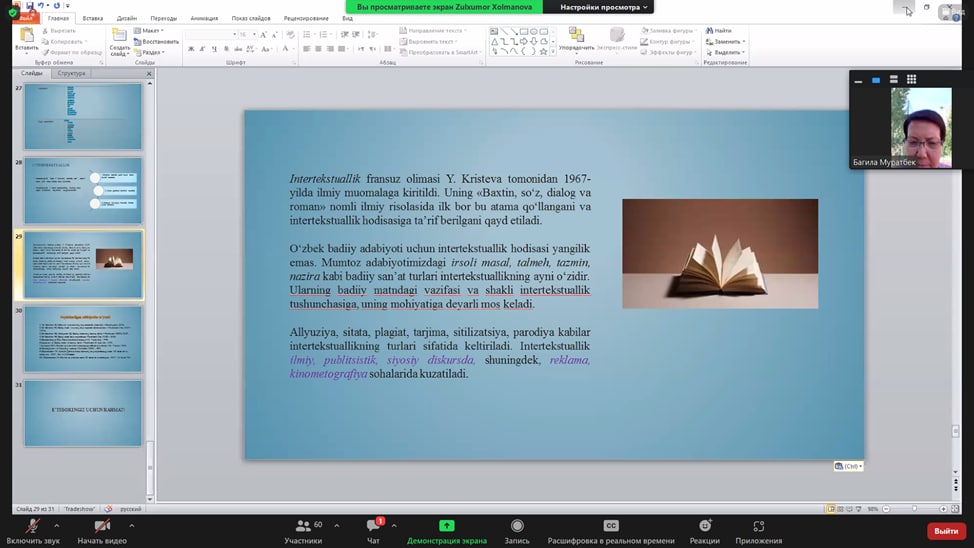Open the Animation (Анимация) ribbon tab
This screenshot has width=974, height=548.
point(204,18)
